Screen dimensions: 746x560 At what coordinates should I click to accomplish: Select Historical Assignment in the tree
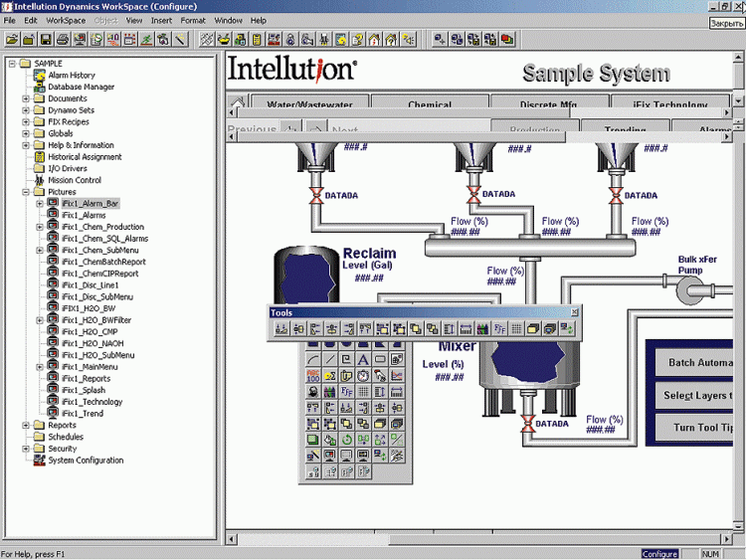click(x=85, y=157)
